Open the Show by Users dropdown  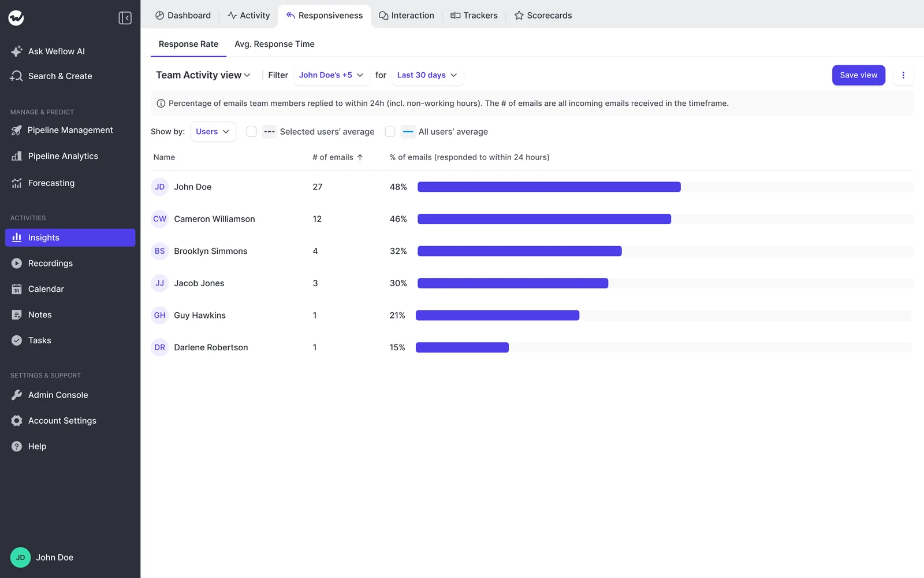(x=213, y=132)
